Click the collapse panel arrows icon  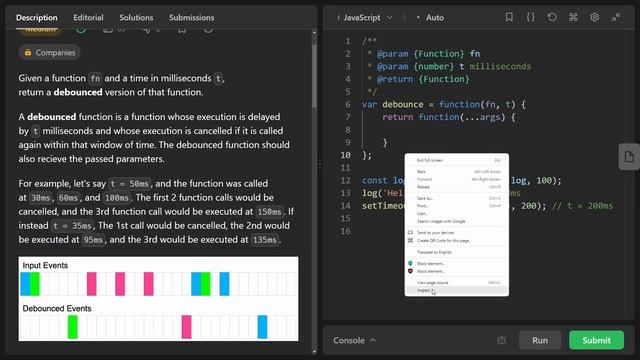tap(616, 17)
